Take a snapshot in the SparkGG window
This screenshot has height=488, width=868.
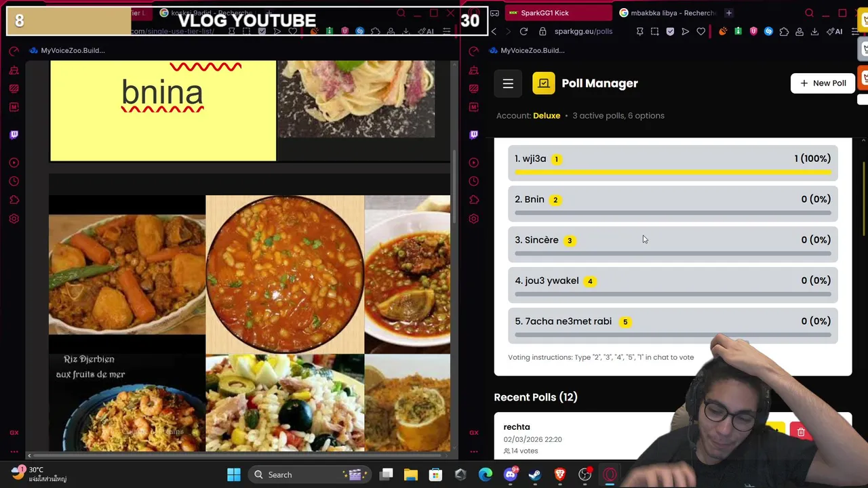click(x=654, y=31)
